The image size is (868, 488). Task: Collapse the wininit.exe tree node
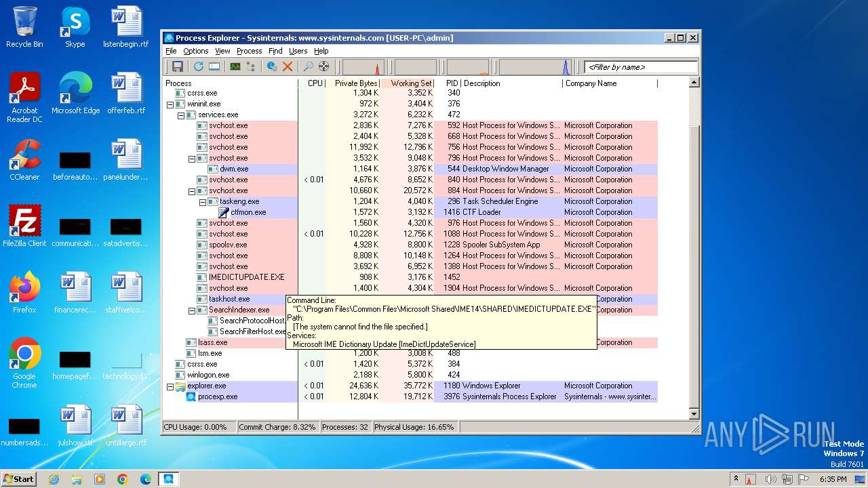pyautogui.click(x=170, y=104)
